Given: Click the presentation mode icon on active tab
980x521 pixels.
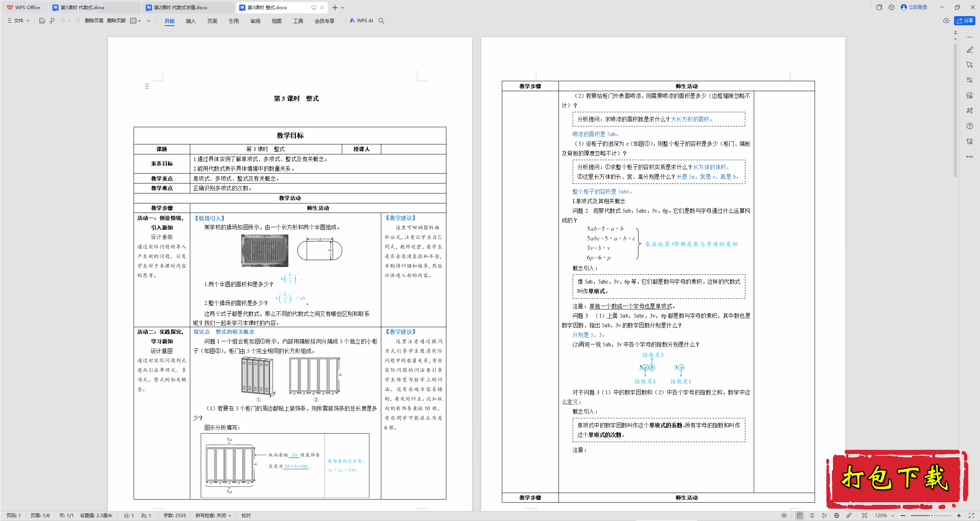Looking at the screenshot, I should pos(314,7).
